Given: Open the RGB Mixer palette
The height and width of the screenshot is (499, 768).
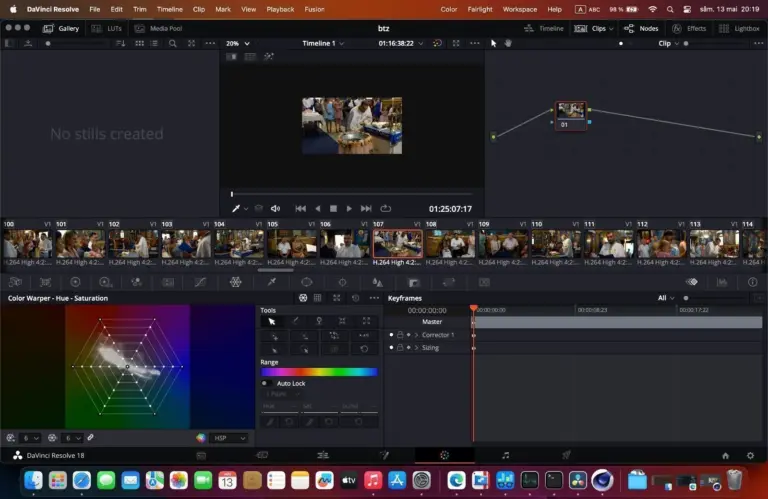Looking at the screenshot, I should point(136,282).
